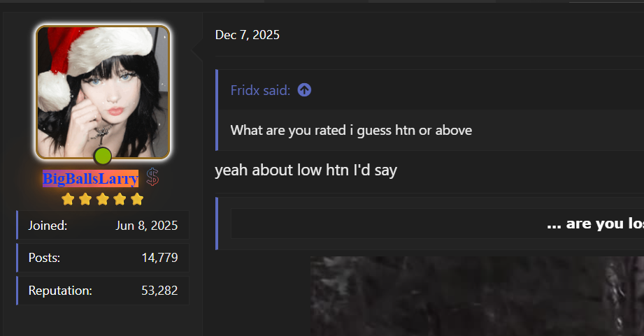Click the up-arrow icon beside Fridx said
This screenshot has width=644, height=336.
click(x=304, y=90)
